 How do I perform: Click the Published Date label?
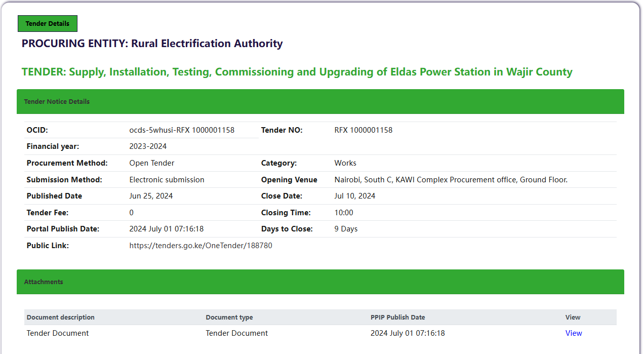click(54, 196)
